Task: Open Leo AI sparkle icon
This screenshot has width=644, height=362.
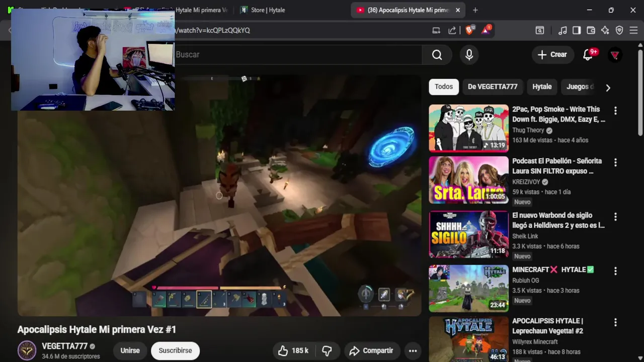Action: [x=605, y=30]
